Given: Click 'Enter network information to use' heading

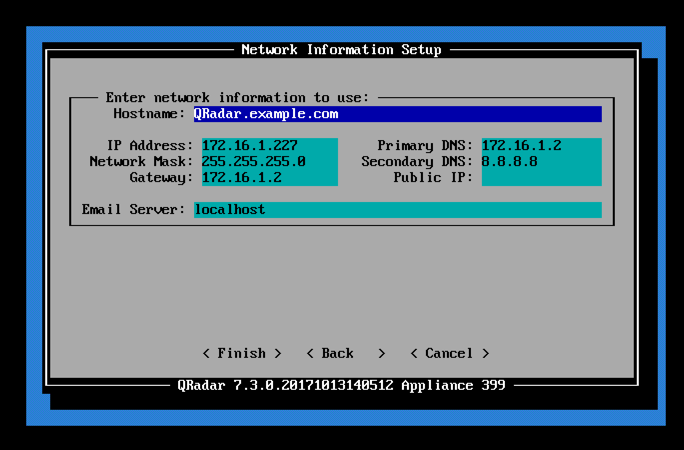Looking at the screenshot, I should click(x=237, y=98).
